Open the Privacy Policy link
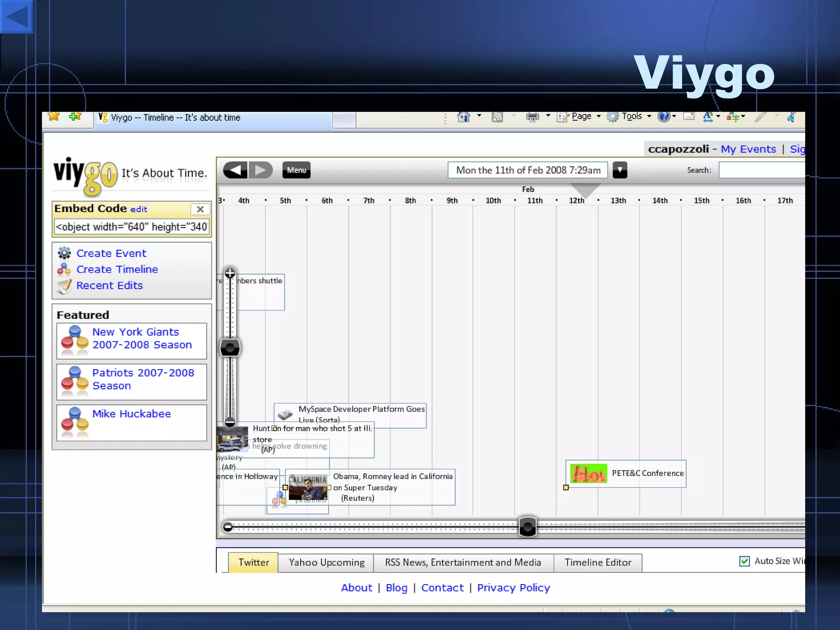840x630 pixels. pyautogui.click(x=514, y=588)
